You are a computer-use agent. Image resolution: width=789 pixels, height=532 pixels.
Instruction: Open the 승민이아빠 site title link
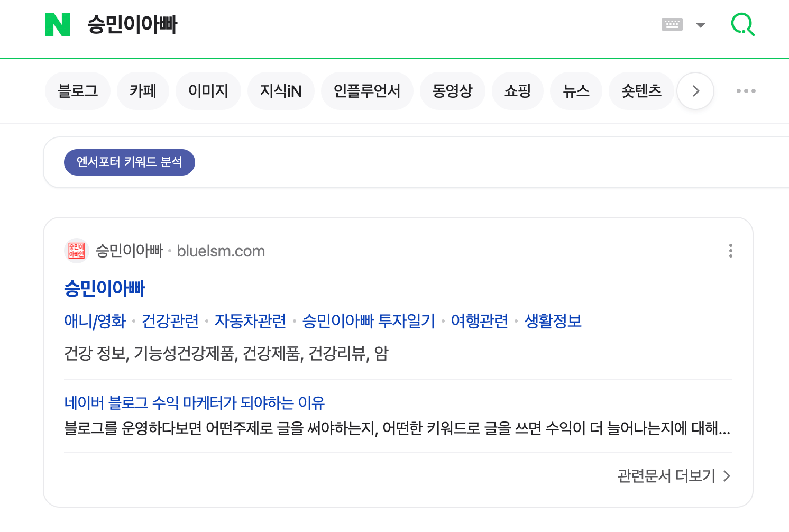pos(104,288)
